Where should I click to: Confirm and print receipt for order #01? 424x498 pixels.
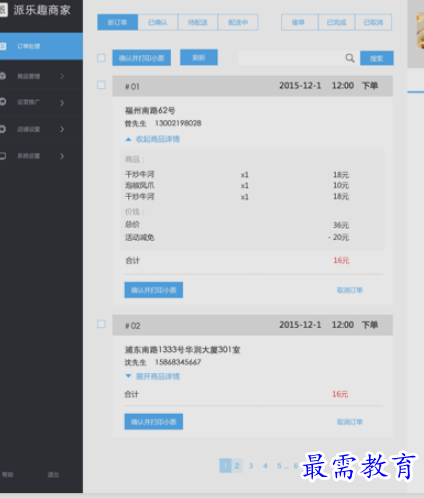pos(154,290)
